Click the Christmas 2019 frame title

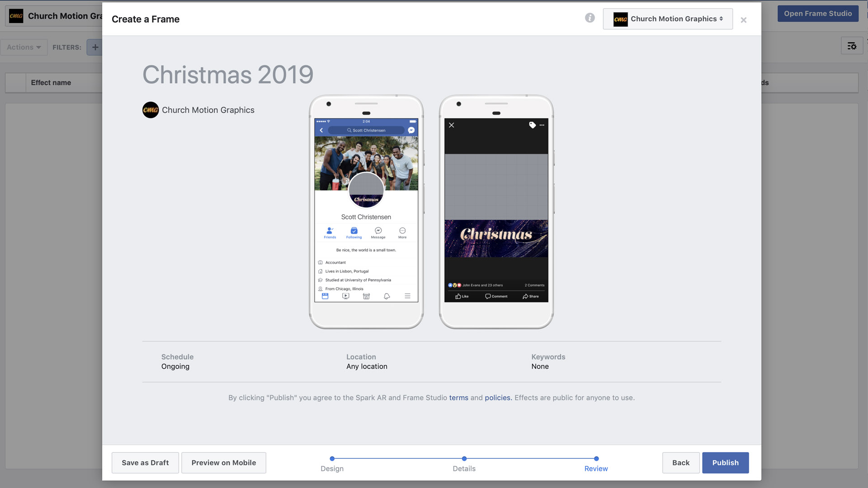click(x=228, y=75)
